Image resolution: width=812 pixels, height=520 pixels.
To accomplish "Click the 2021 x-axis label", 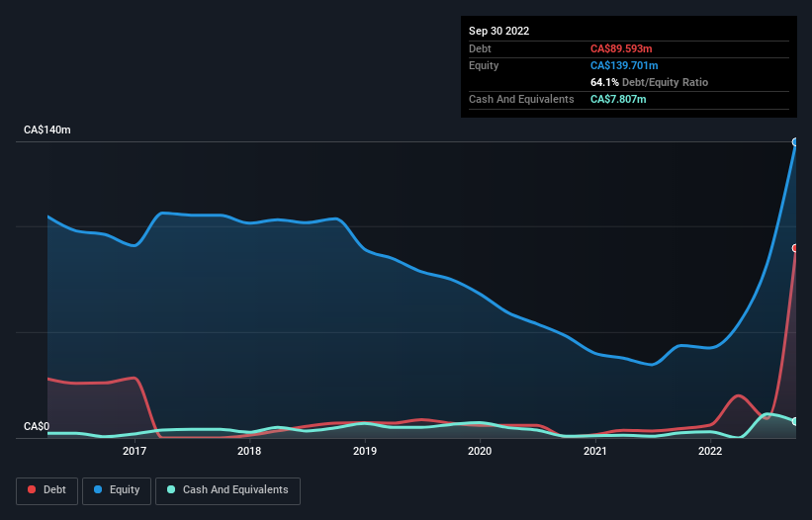I will [x=595, y=451].
